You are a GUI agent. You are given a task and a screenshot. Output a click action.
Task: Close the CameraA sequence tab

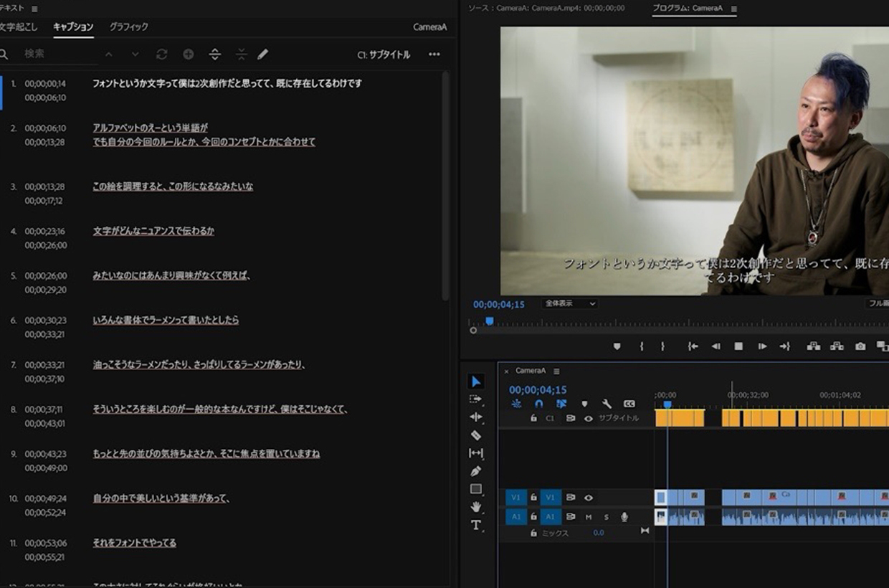(506, 371)
